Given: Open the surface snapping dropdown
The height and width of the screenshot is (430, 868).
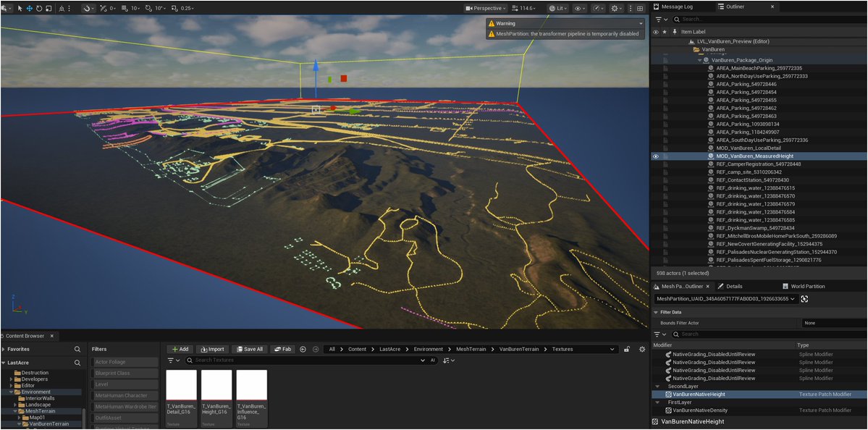Looking at the screenshot, I should (x=88, y=8).
